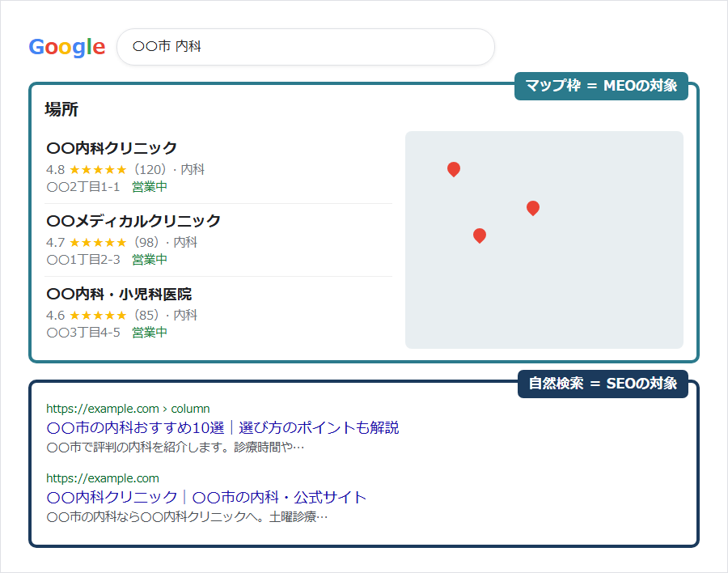This screenshot has height=573, width=728.
Task: Click the (120) review count
Action: click(x=150, y=170)
